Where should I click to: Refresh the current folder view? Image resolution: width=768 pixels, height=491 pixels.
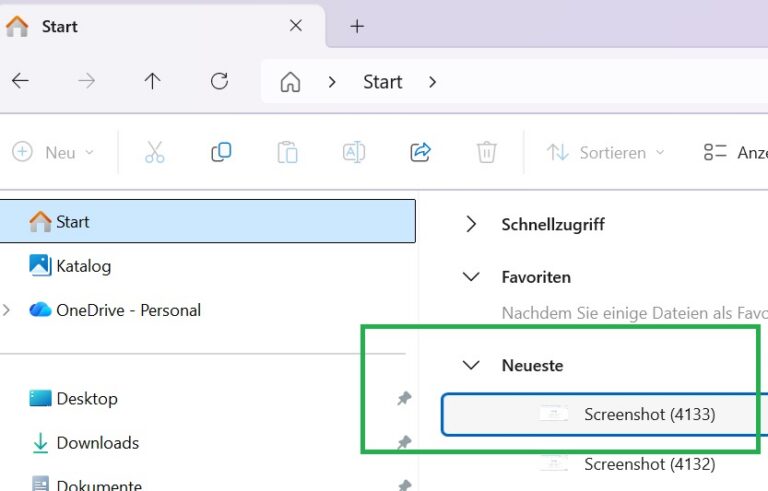click(219, 81)
